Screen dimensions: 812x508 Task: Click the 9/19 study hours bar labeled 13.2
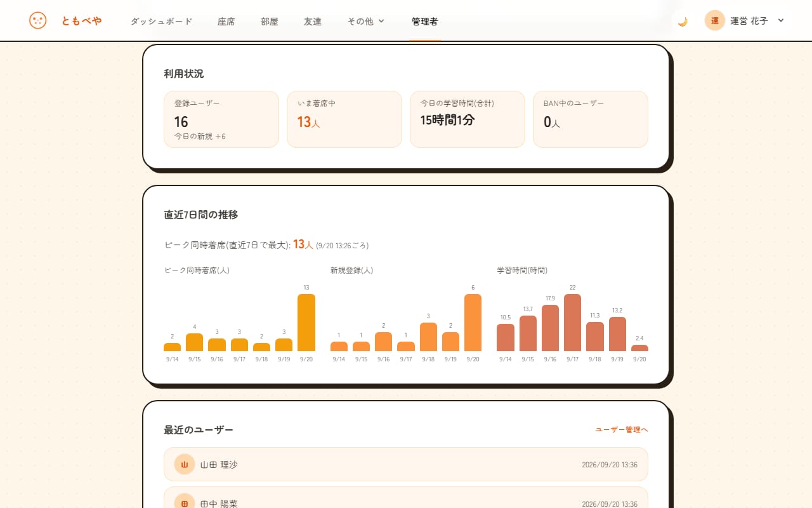(617, 334)
